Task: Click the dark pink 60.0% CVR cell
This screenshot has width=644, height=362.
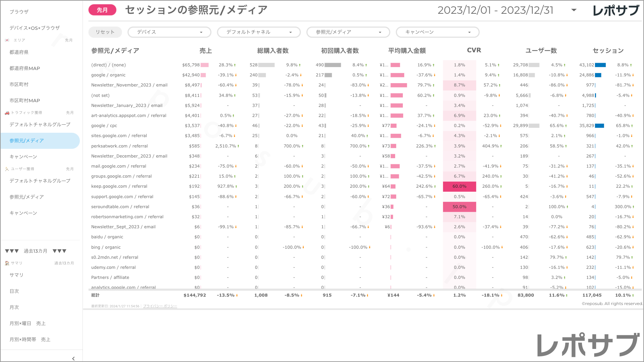Action: pyautogui.click(x=459, y=186)
